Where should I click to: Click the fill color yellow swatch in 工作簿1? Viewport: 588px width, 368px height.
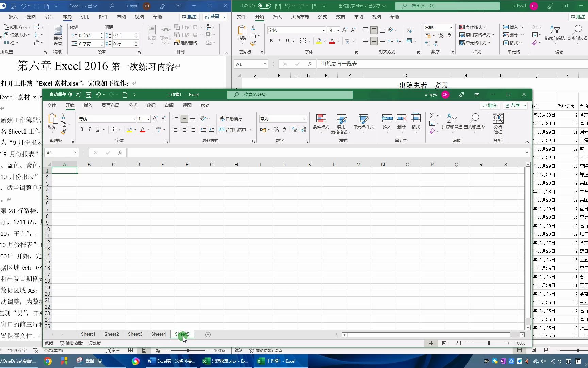129,129
